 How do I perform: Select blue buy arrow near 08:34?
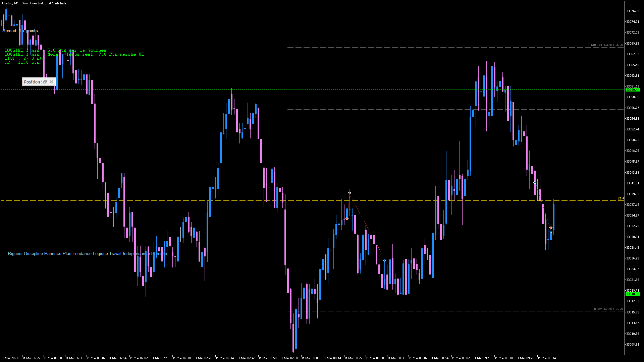click(384, 260)
